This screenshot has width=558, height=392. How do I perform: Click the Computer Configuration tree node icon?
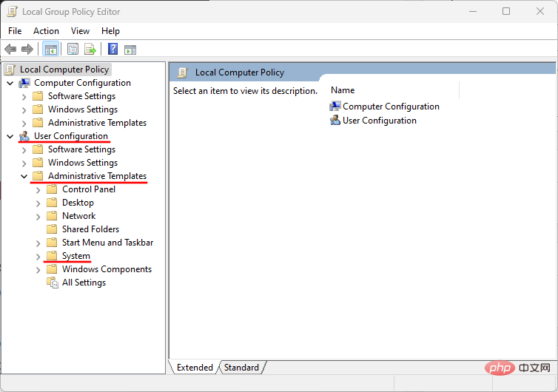click(x=24, y=83)
